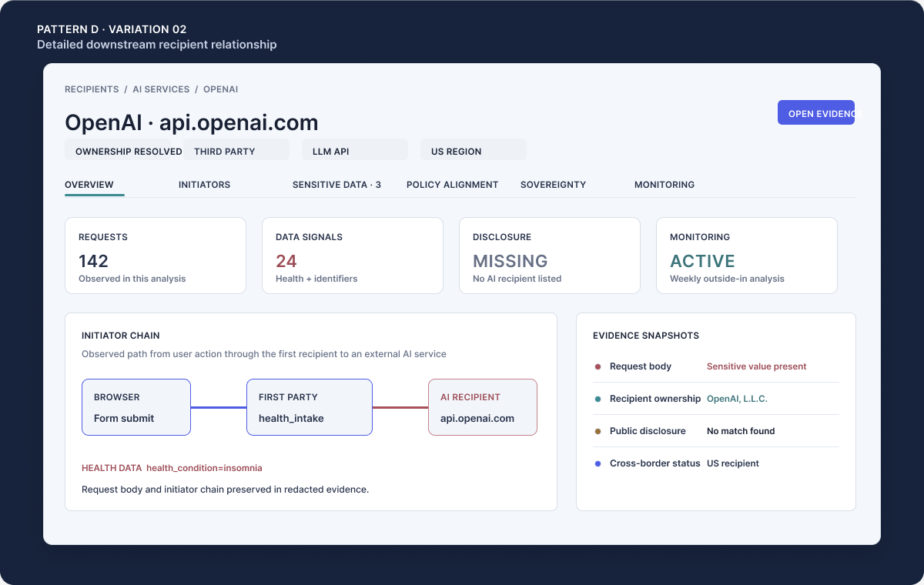Image resolution: width=924 pixels, height=585 pixels.
Task: Select the Browser Form submit node
Action: click(x=136, y=407)
